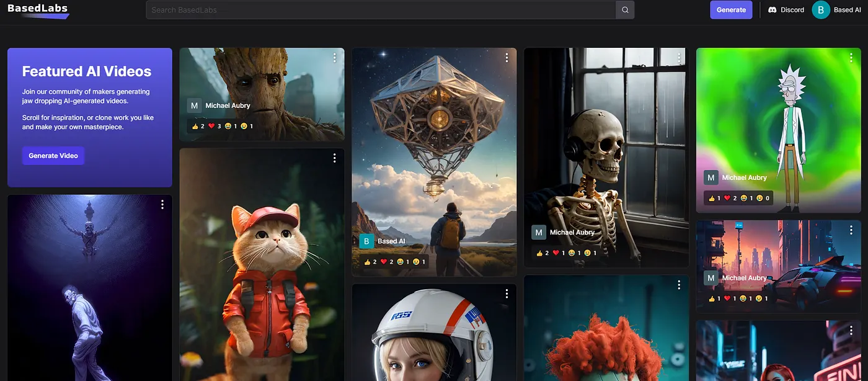
Task: Click Based AI name on airship card
Action: 391,241
